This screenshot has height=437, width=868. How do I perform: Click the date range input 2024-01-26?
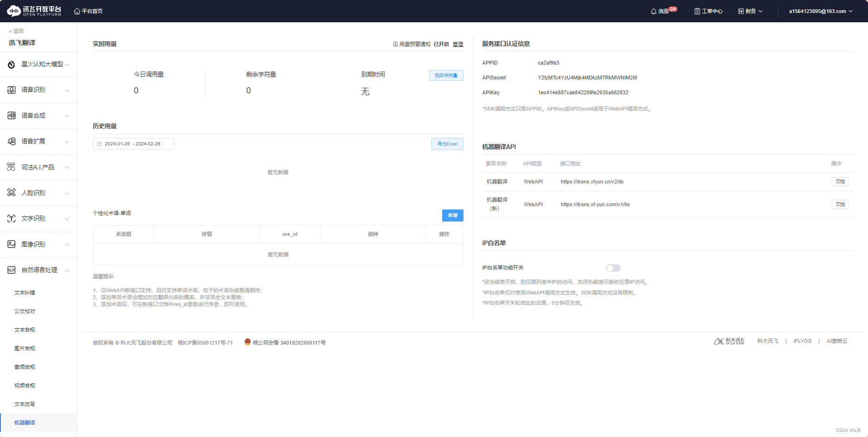(134, 144)
